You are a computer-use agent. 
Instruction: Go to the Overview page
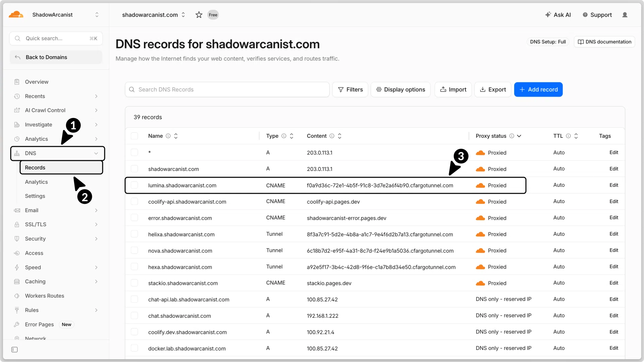click(37, 82)
